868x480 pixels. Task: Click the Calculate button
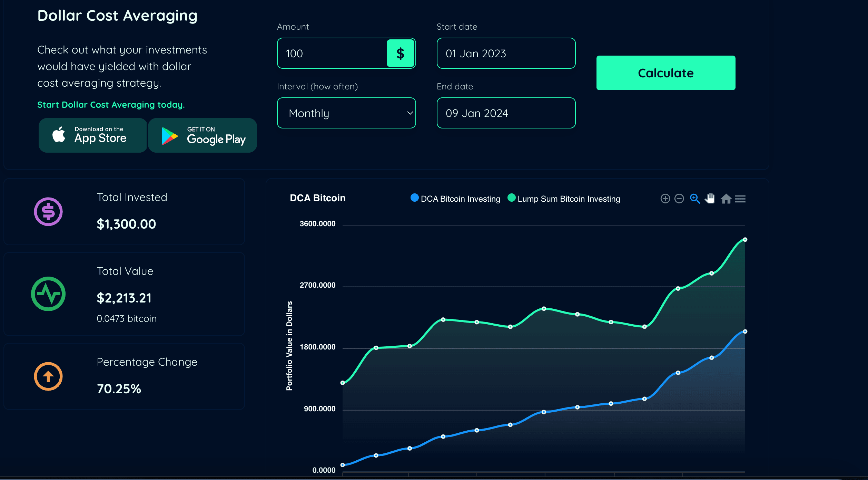(666, 73)
